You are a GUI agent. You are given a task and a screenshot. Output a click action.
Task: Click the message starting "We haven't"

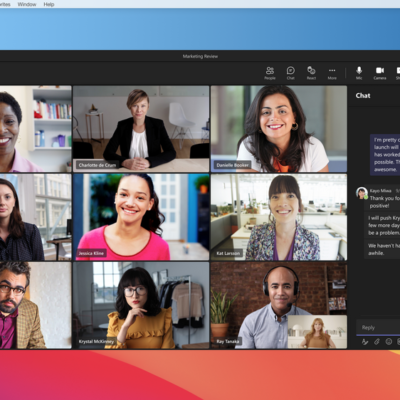pos(383,249)
